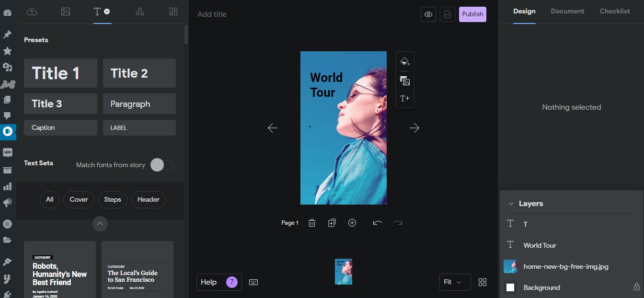The image size is (644, 298).
Task: Delete Page 1 with the trash icon
Action: click(311, 222)
